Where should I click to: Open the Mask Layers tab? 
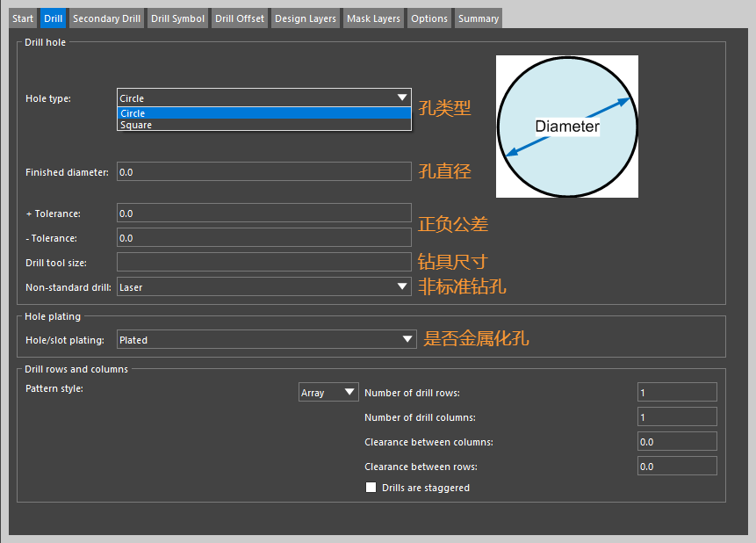point(373,18)
